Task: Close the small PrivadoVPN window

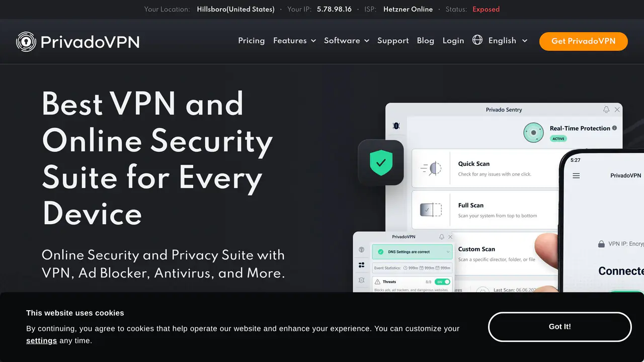Action: click(x=450, y=236)
